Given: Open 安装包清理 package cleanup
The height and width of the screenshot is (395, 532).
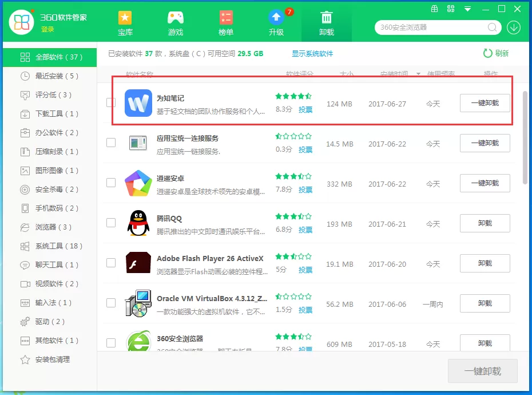Looking at the screenshot, I should click(50, 360).
